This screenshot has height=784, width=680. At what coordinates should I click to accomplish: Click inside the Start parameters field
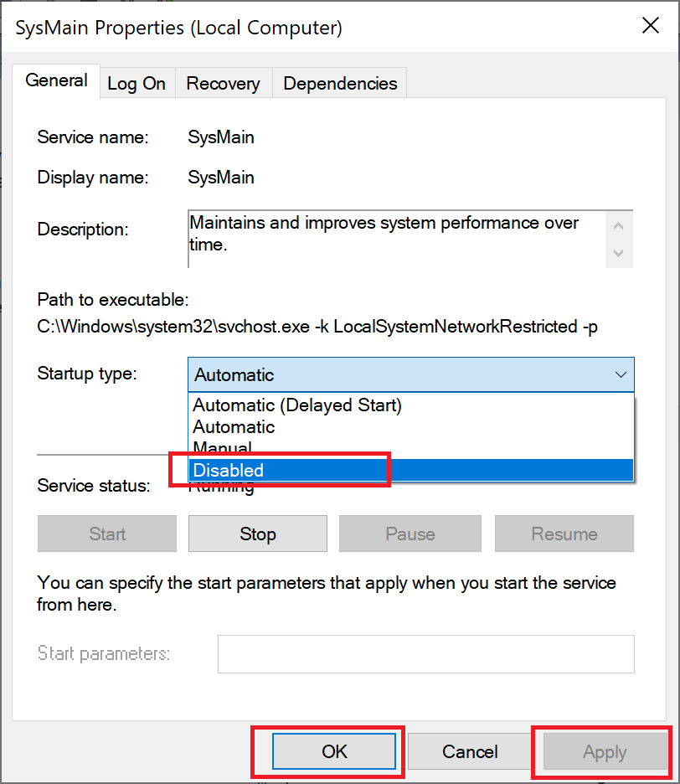[425, 654]
